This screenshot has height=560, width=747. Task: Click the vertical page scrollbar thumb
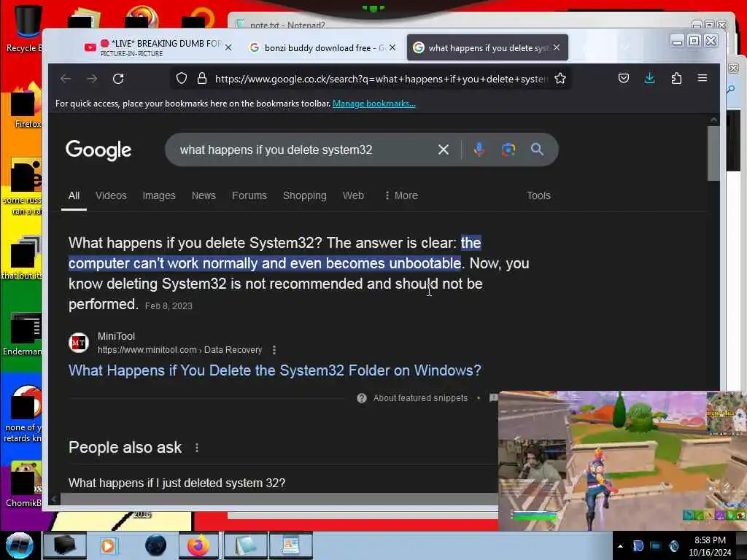[x=713, y=153]
